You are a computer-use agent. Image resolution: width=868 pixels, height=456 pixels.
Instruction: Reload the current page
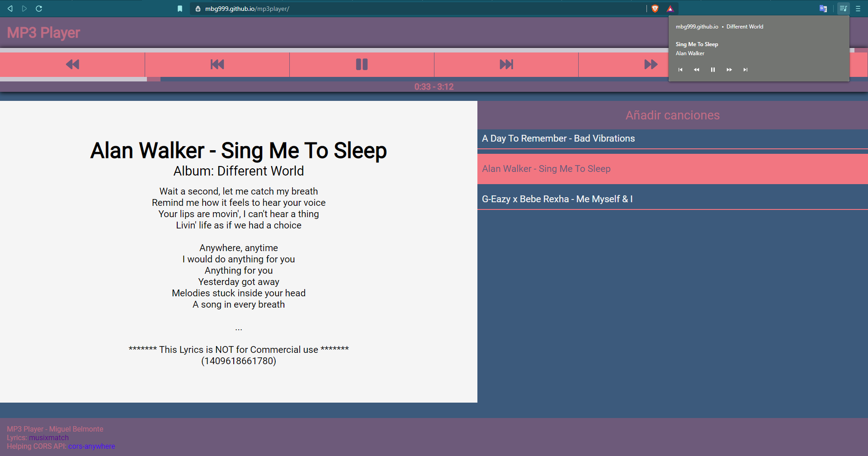[x=39, y=9]
